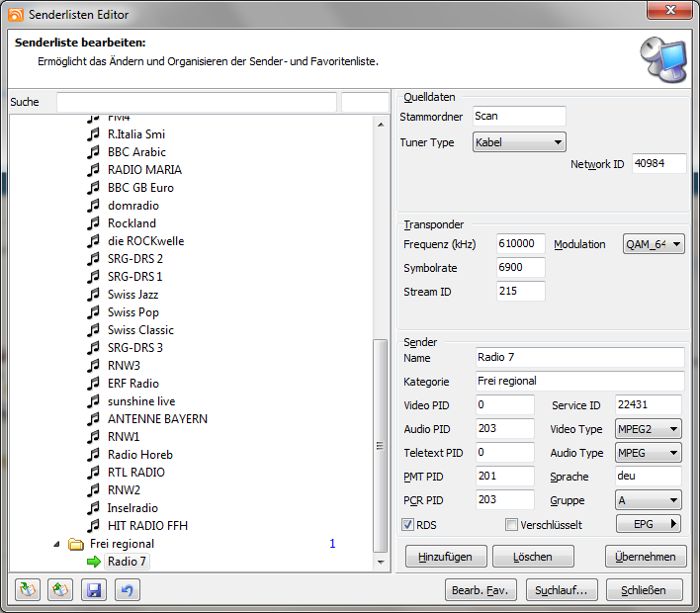
Task: Enable the Verschlüsselt checkbox
Action: tap(511, 524)
